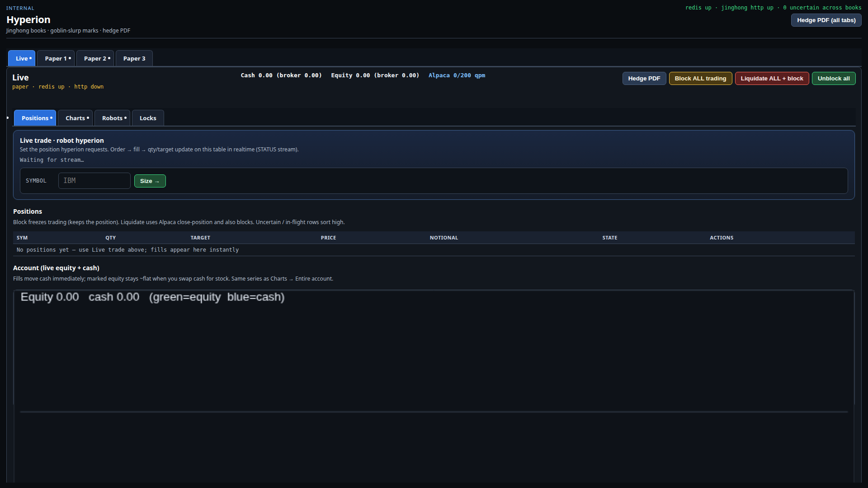Click the 'Cash 0.00 (broker 0.00)' readout
This screenshot has width=868, height=488.
[281, 75]
